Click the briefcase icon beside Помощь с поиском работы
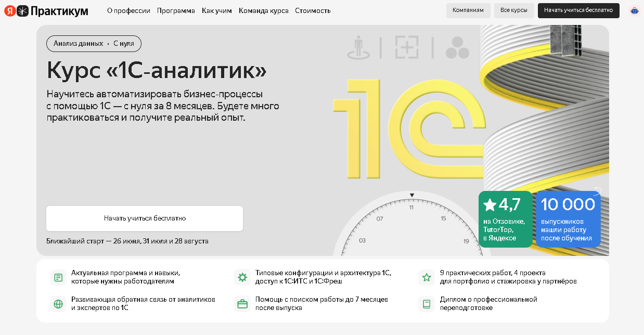The height and width of the screenshot is (335, 644). 242,304
